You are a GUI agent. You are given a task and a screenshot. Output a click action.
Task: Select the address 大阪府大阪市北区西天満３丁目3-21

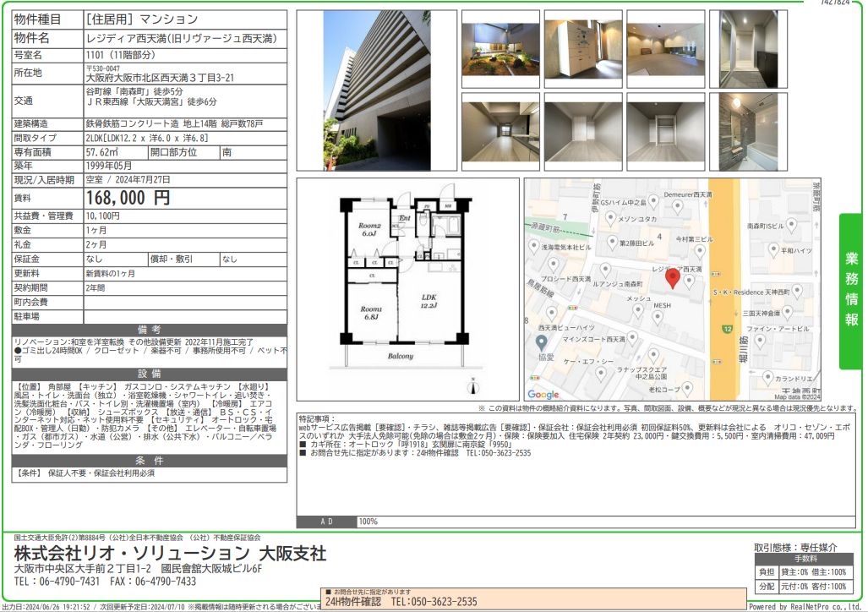tap(160, 78)
